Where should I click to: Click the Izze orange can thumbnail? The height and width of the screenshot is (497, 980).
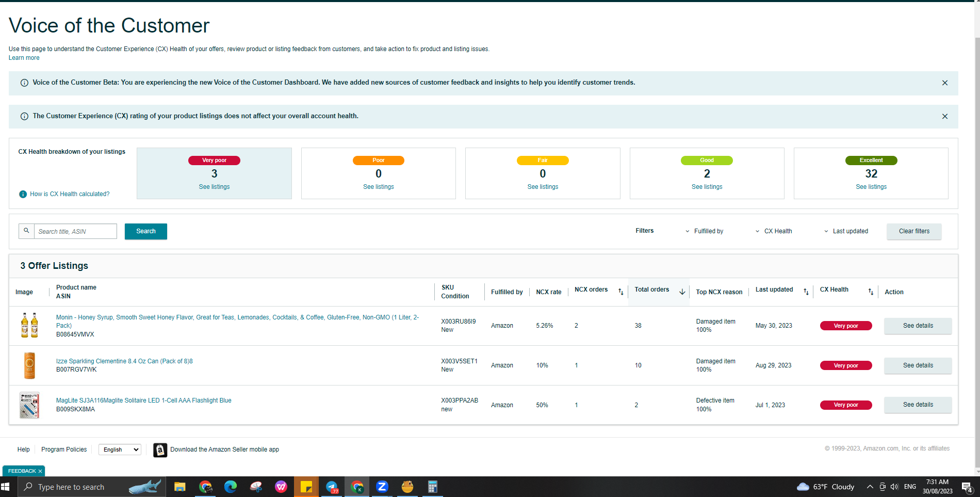(29, 365)
